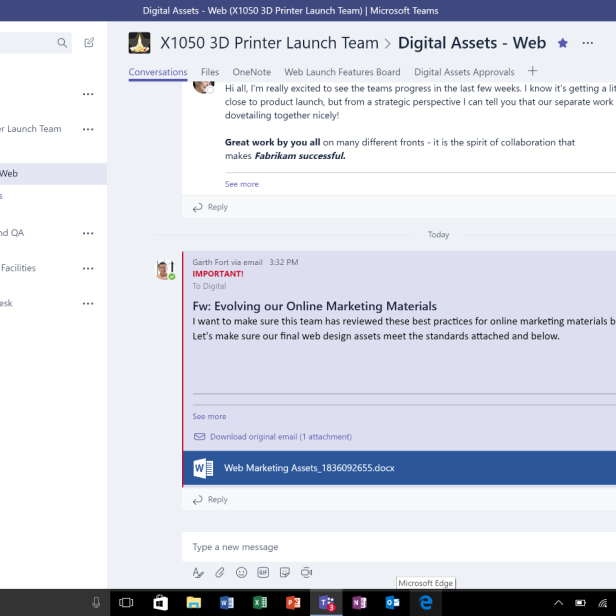Open the text Format tool

tap(198, 573)
